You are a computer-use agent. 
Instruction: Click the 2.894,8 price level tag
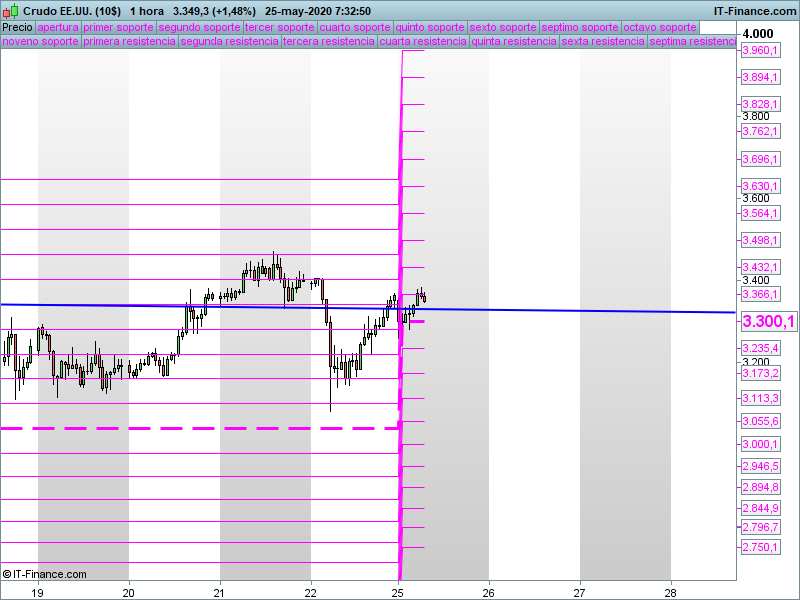pyautogui.click(x=760, y=487)
